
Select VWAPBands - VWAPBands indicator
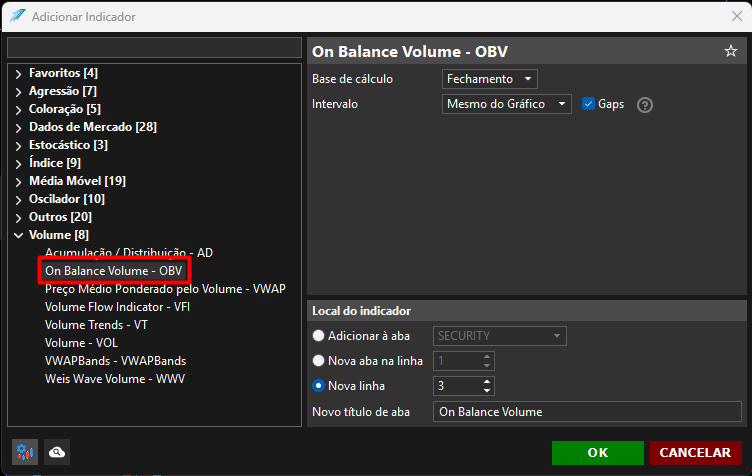[x=115, y=361]
